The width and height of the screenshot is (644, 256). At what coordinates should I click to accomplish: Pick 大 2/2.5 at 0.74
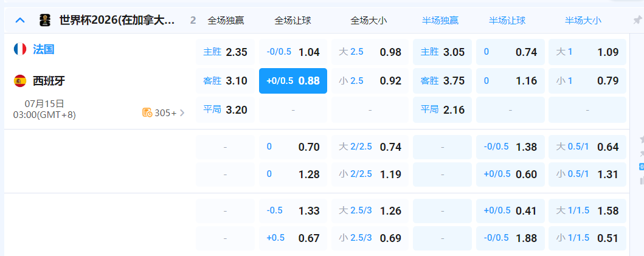(370, 147)
